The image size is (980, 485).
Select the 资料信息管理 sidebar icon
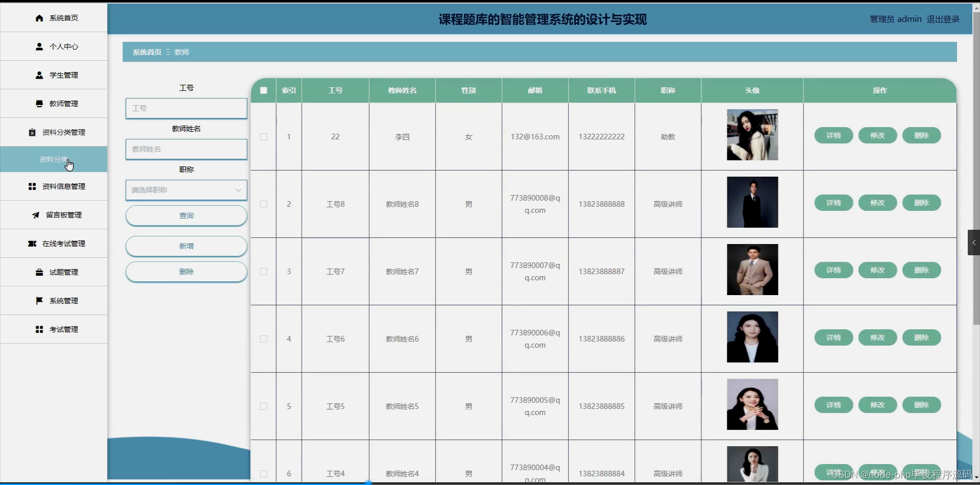tap(32, 186)
